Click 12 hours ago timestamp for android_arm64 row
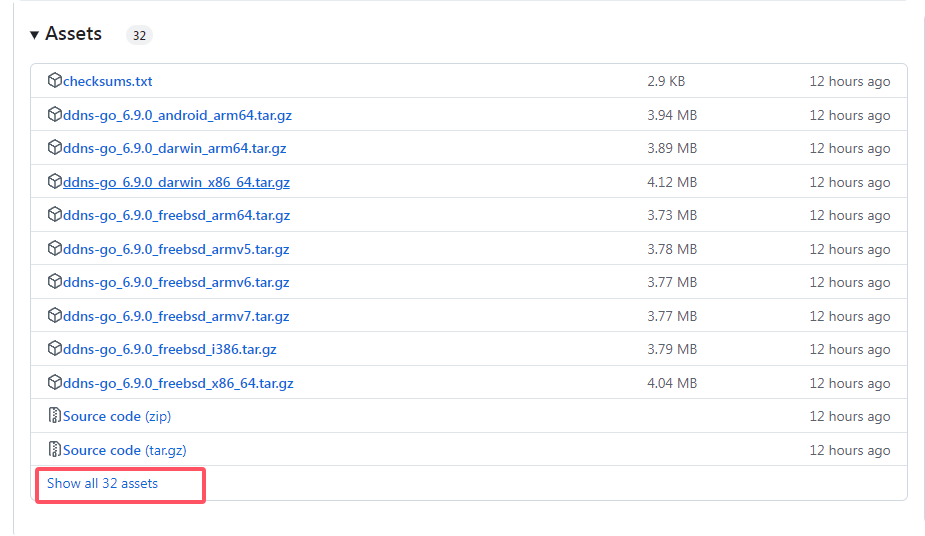This screenshot has height=536, width=925. click(x=849, y=115)
